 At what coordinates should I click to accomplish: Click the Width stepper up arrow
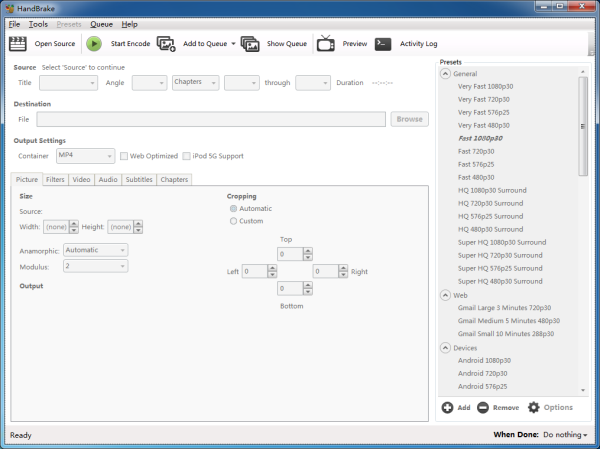tap(74, 224)
